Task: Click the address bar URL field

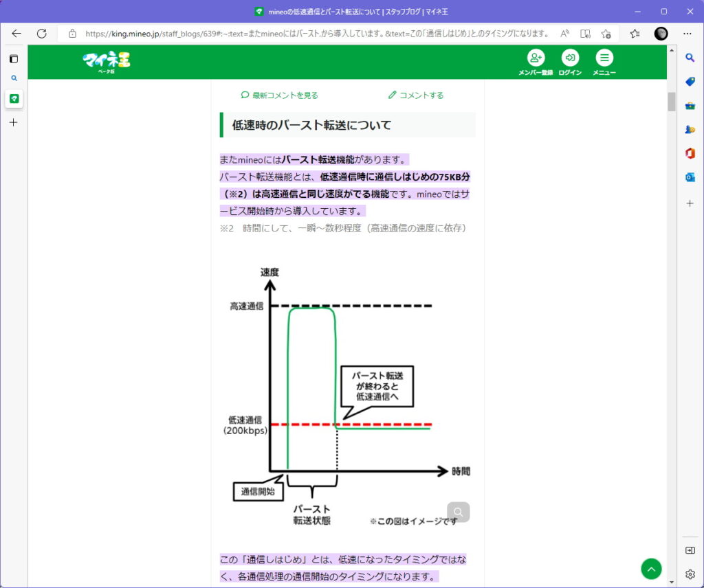Action: (x=316, y=34)
